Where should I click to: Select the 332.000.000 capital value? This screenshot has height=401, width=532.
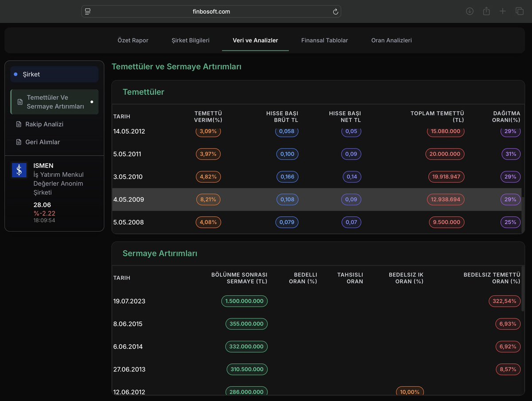(x=246, y=346)
